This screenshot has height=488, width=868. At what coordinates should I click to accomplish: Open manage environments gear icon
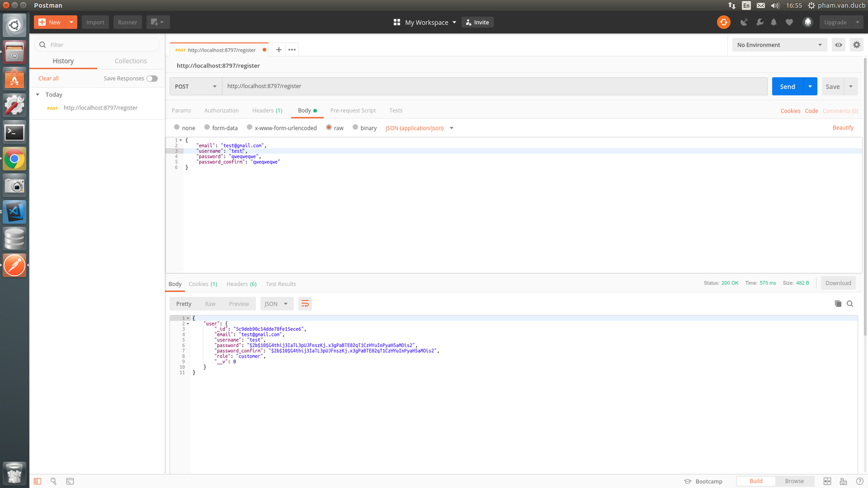[856, 45]
